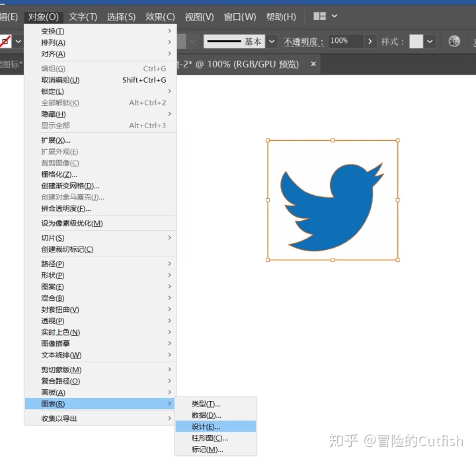Open the 效果(C) menu
Viewport: 476px width, 460px height.
tap(160, 17)
